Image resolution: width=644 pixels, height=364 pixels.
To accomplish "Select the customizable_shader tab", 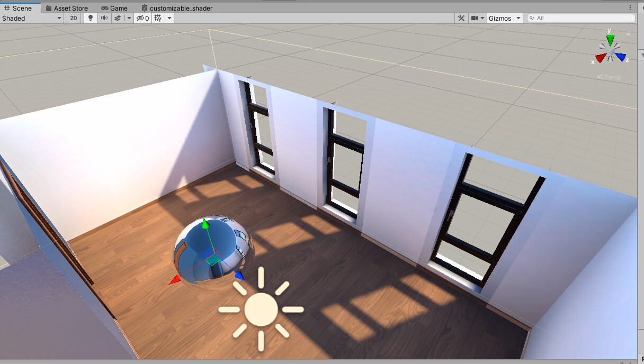I will coord(181,7).
